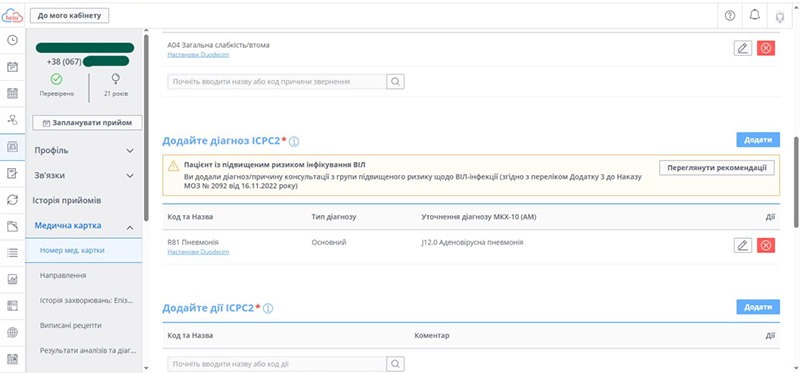This screenshot has height=373, width=800.
Task: Focus the назву або код дії field
Action: tap(277, 364)
